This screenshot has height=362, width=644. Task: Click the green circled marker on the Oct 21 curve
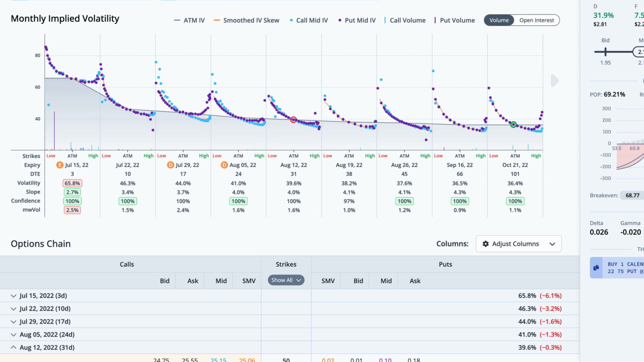click(x=513, y=125)
